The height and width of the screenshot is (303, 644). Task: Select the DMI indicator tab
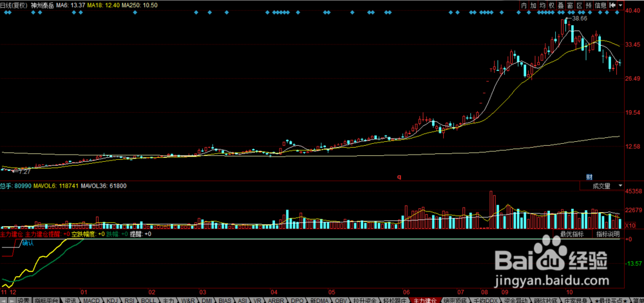tap(207, 300)
